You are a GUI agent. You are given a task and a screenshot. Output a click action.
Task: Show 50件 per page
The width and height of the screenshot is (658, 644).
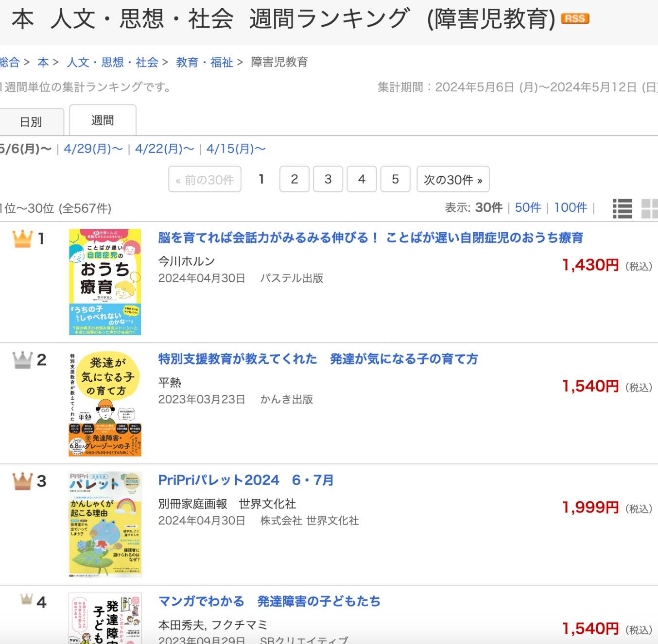pos(528,207)
